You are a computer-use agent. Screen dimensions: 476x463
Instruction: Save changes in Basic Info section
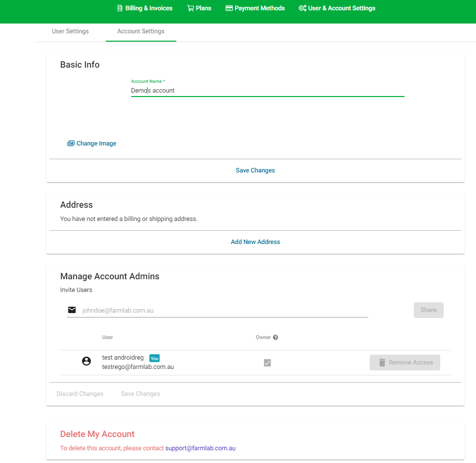point(255,171)
